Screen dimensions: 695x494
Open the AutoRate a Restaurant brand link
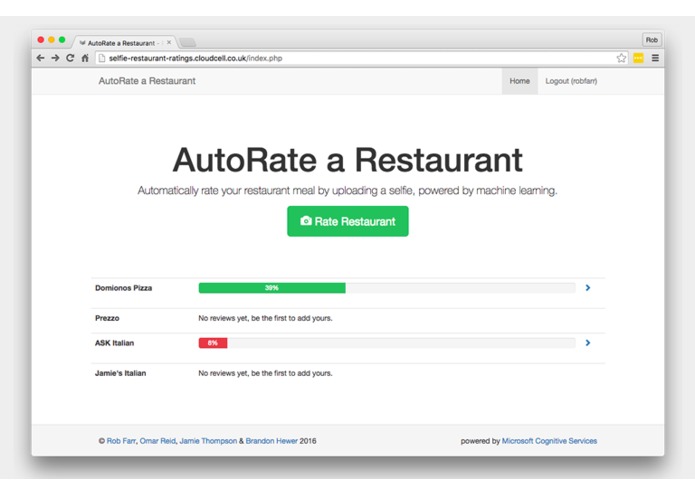click(147, 81)
